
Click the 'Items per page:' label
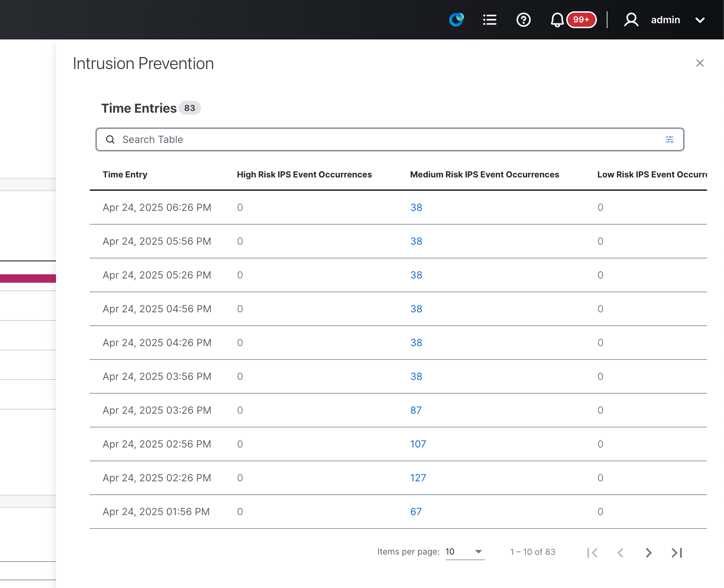tap(408, 552)
